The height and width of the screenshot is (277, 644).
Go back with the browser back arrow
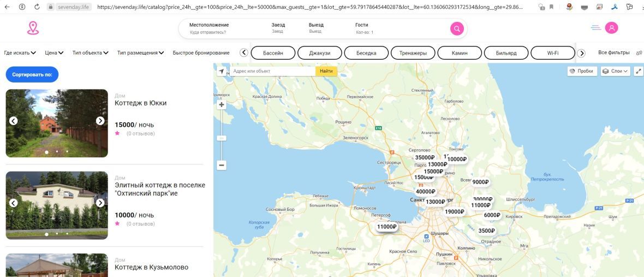coord(7,7)
